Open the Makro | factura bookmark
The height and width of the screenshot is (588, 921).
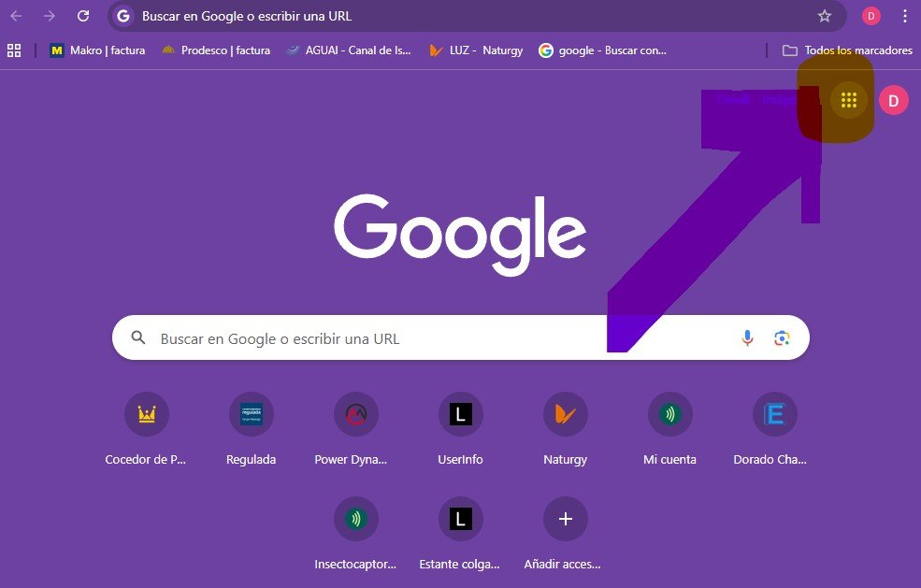pyautogui.click(x=97, y=50)
